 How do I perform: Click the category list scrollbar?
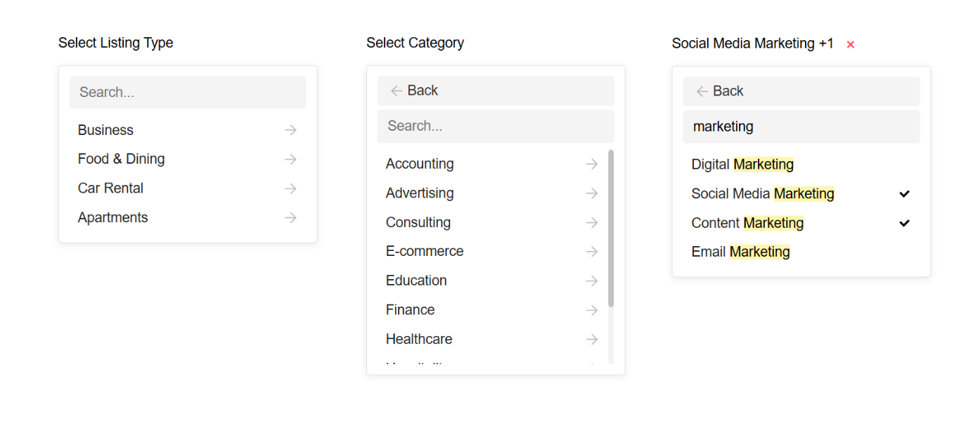611,229
